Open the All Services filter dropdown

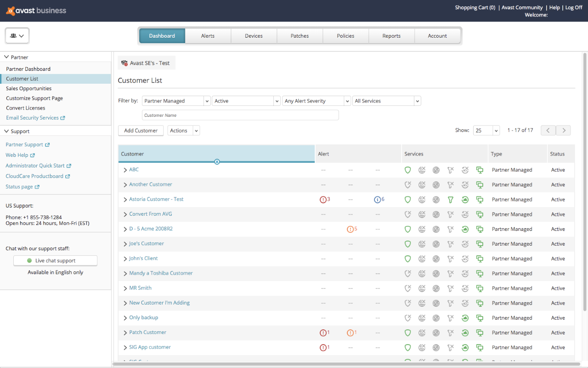tap(387, 101)
